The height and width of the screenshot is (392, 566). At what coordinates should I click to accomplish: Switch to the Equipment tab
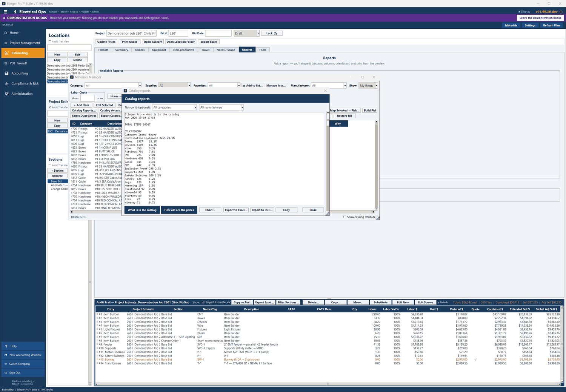pyautogui.click(x=159, y=50)
